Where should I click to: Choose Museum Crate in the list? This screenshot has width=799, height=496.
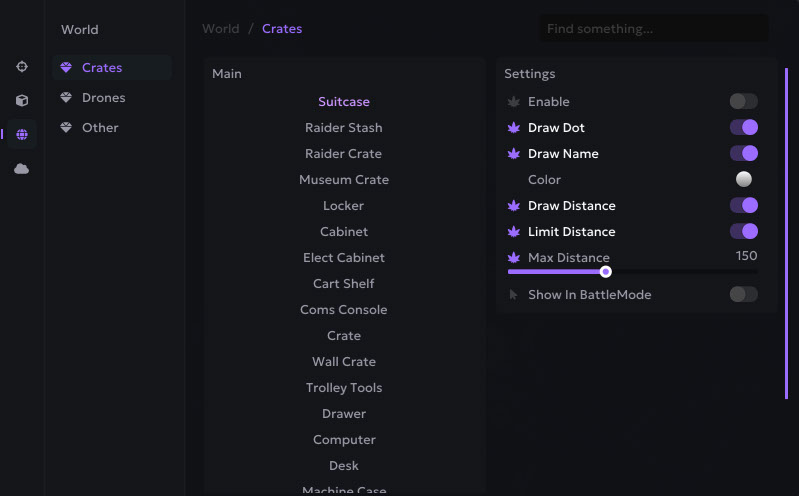click(344, 180)
